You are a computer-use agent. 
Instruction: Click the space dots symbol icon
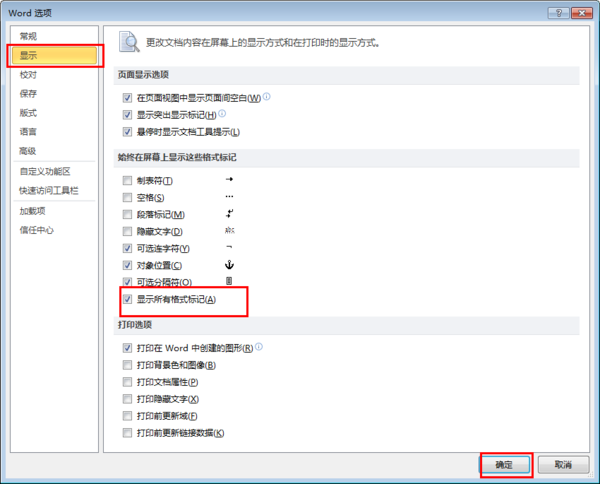click(229, 197)
